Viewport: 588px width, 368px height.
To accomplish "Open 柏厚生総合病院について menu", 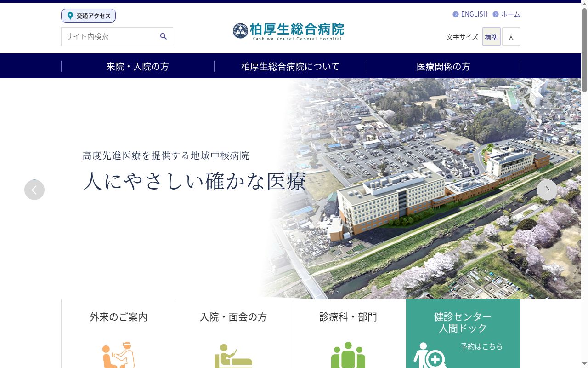I will pos(290,66).
